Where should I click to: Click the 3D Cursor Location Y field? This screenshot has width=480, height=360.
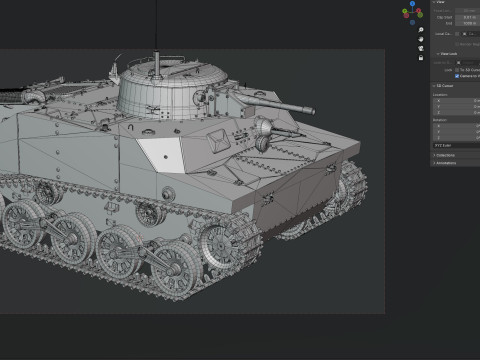click(x=456, y=107)
